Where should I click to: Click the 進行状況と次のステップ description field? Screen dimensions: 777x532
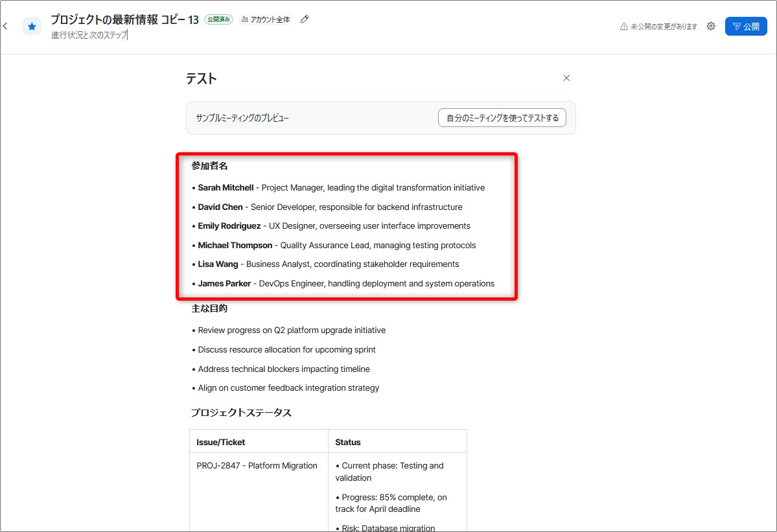(89, 35)
